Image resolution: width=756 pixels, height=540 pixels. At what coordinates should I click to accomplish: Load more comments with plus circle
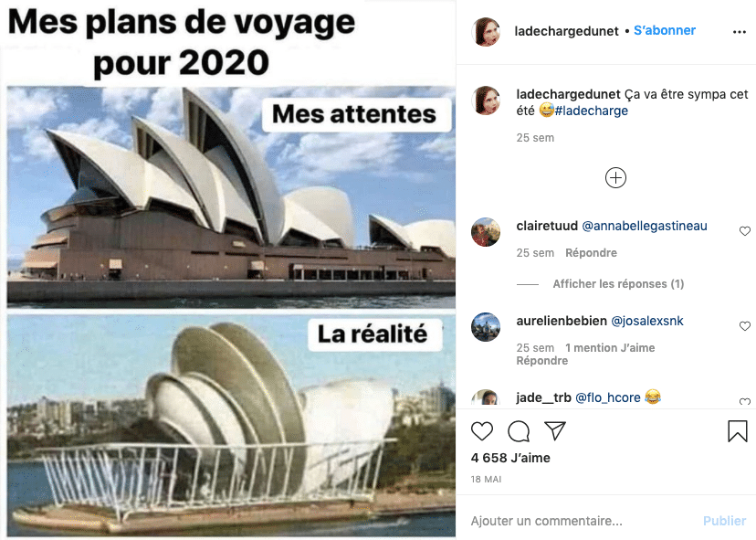point(615,177)
